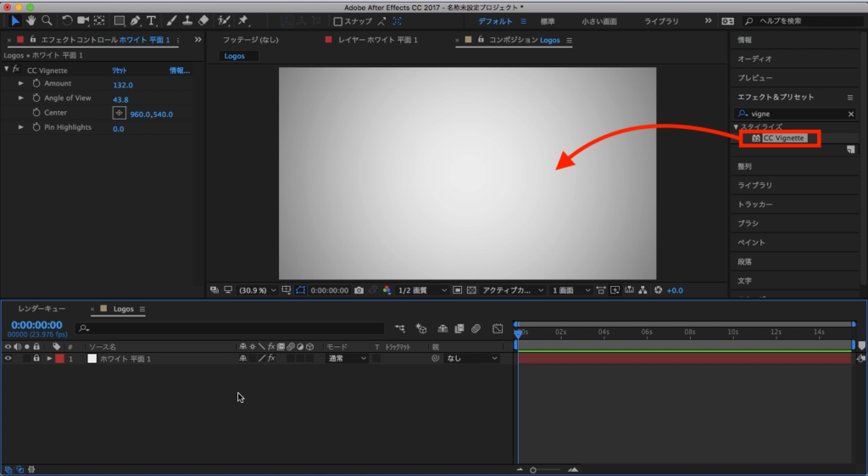Select the Horizontal Type tool
Image resolution: width=868 pixels, height=476 pixels.
click(x=152, y=20)
